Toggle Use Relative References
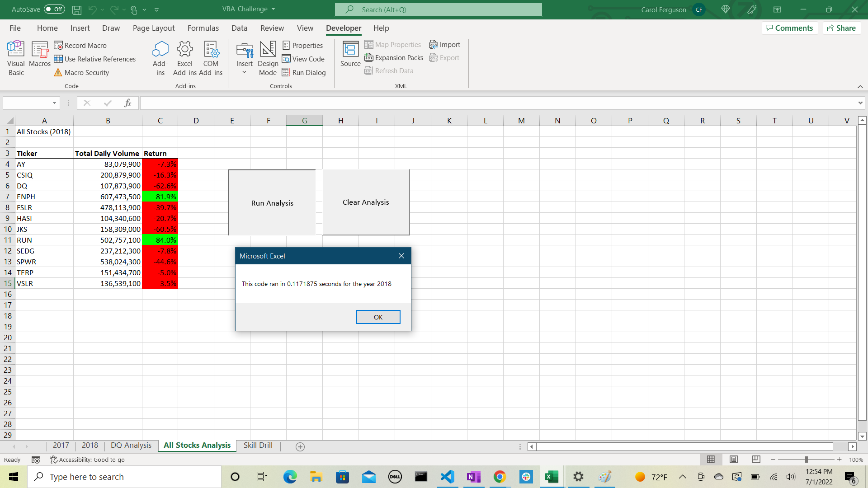The height and width of the screenshot is (488, 868). [95, 59]
